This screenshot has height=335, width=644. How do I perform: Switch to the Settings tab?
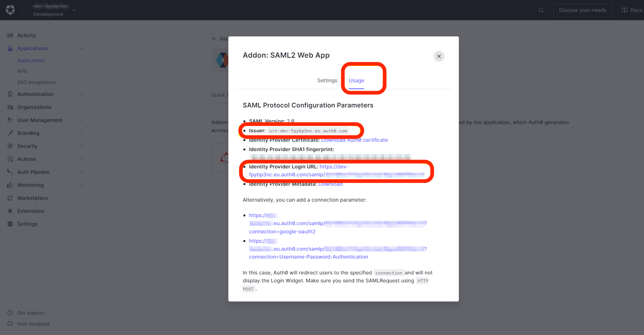[327, 80]
